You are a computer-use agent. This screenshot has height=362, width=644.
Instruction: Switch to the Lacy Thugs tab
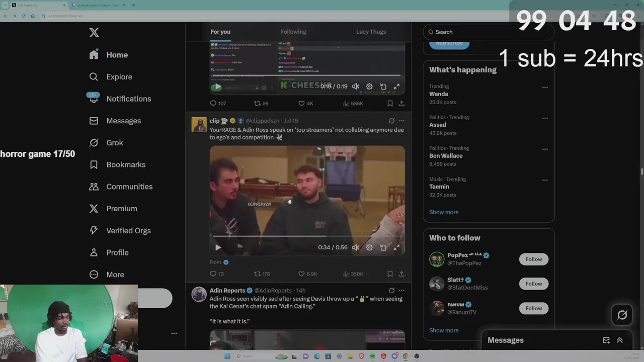tap(371, 32)
